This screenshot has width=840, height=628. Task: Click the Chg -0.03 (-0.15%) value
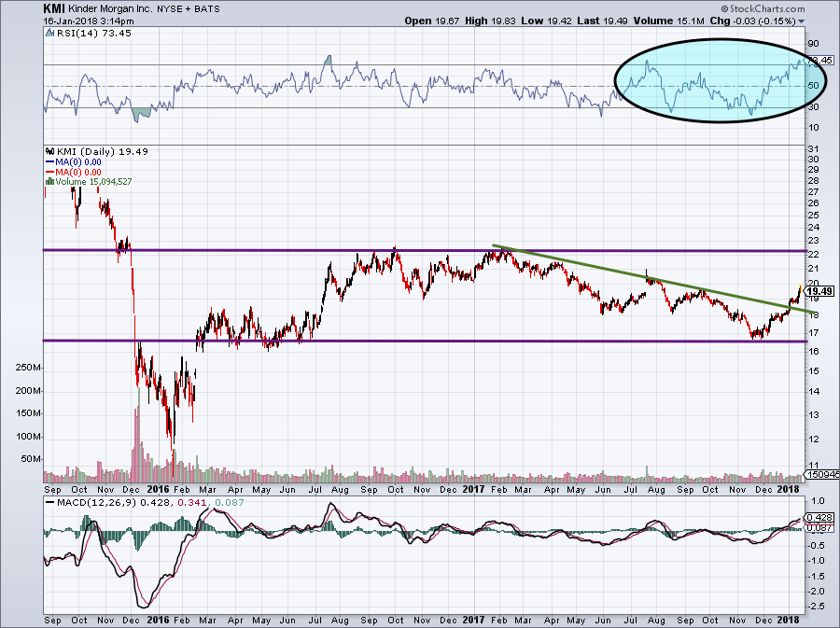pyautogui.click(x=752, y=21)
